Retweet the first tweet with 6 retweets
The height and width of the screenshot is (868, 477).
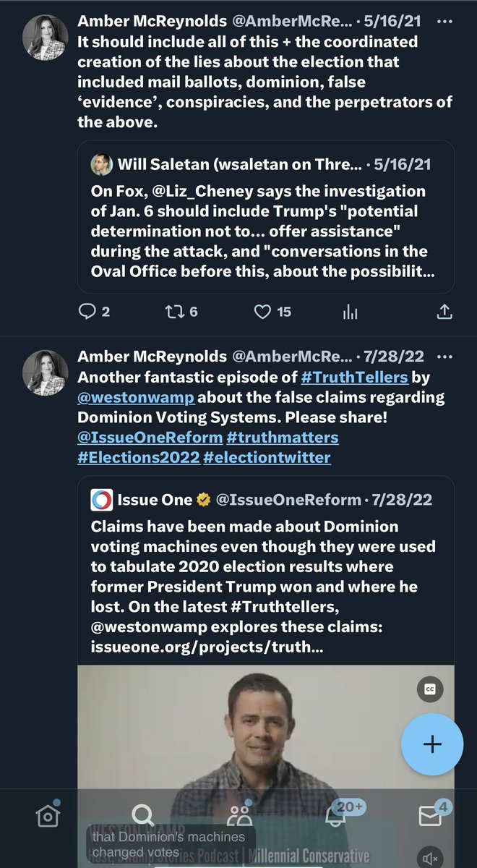173,312
